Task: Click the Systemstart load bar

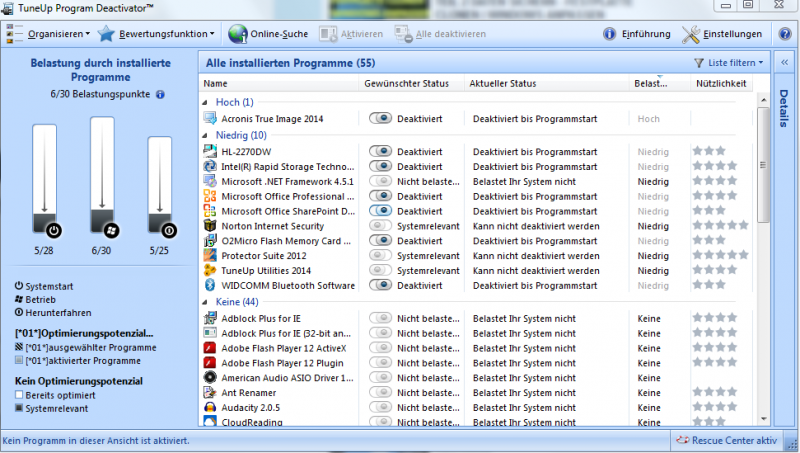Action: [x=45, y=181]
